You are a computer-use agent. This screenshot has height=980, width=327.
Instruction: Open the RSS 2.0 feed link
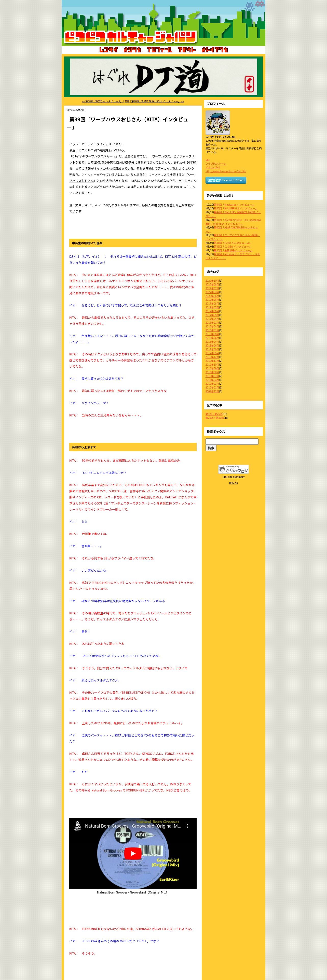[233, 483]
